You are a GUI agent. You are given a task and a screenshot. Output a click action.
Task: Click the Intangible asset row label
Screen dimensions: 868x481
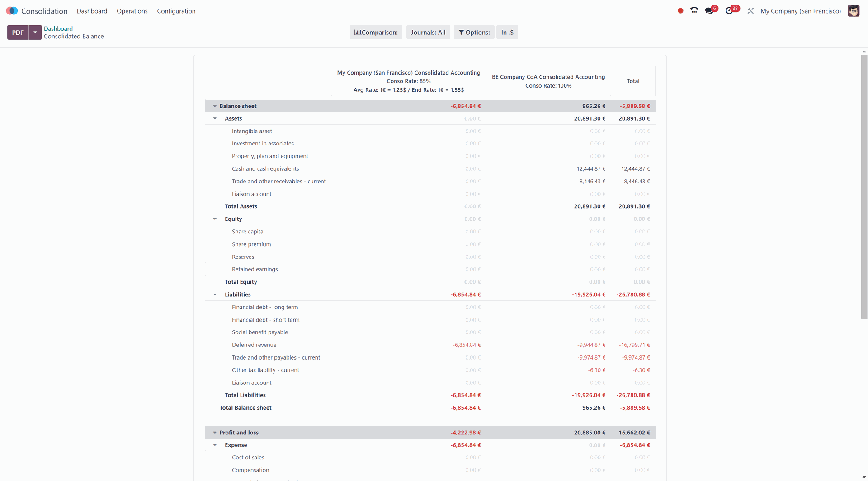(x=252, y=131)
